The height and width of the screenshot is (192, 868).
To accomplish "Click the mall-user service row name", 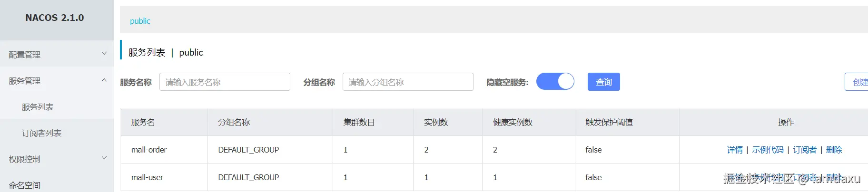I will [x=147, y=177].
